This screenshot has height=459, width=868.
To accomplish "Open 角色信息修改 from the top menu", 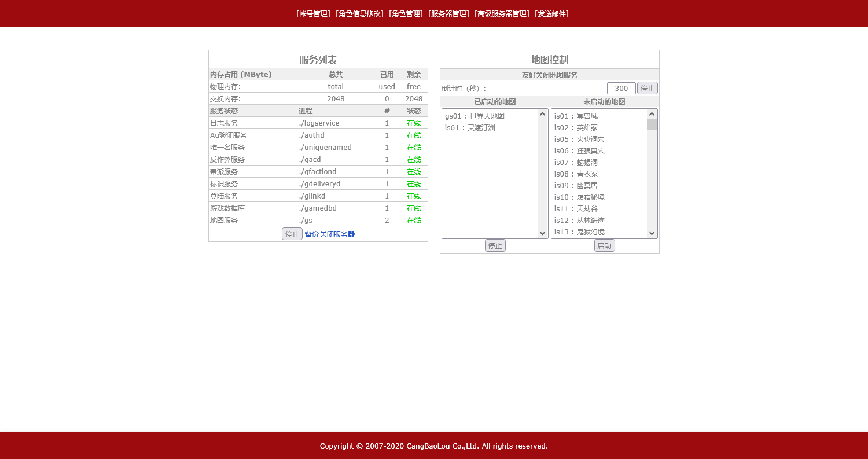I will (358, 13).
